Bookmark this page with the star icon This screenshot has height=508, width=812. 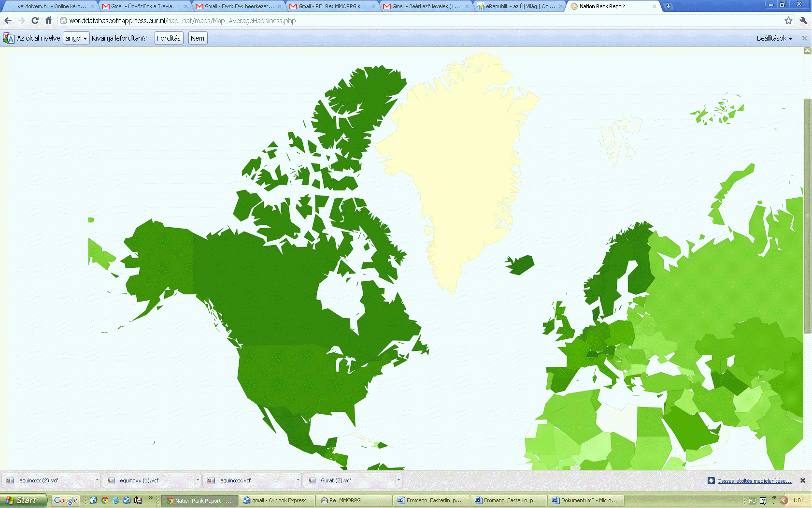[x=788, y=20]
